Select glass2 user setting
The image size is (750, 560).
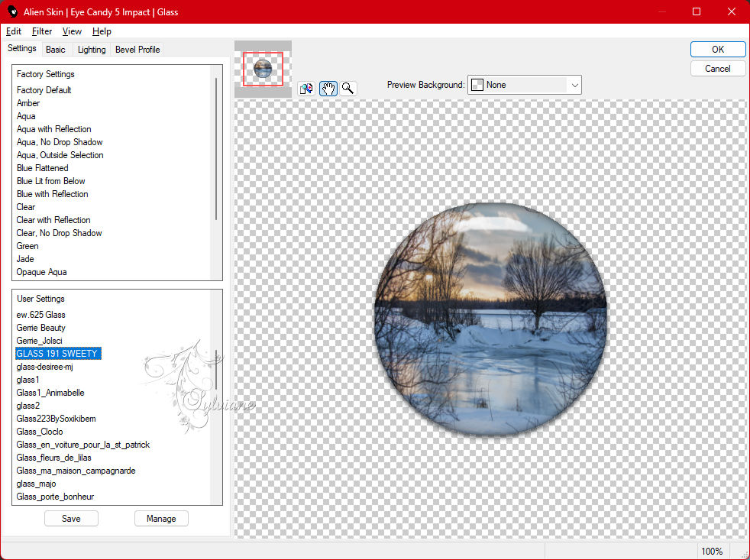pyautogui.click(x=27, y=406)
